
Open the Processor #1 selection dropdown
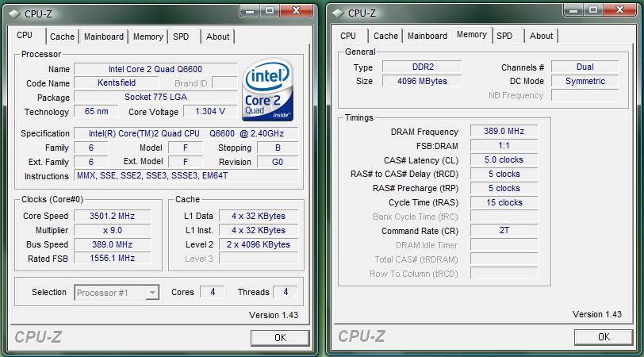(117, 293)
